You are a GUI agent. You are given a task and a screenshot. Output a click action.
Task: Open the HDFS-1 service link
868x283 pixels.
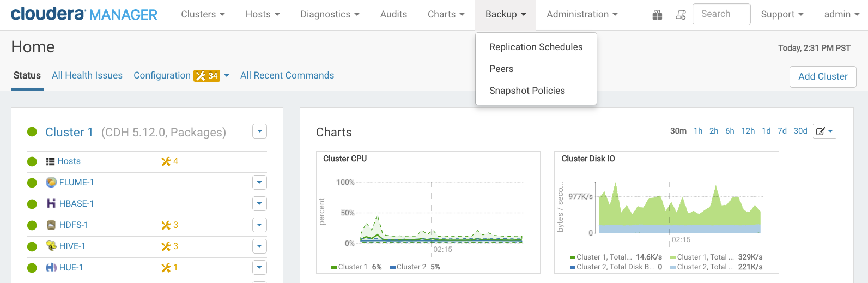click(x=74, y=225)
